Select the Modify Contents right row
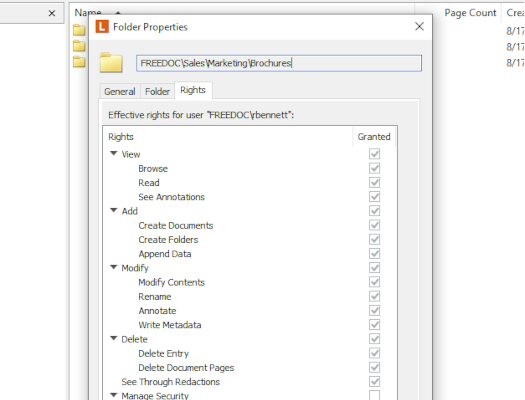Viewport: 525px width, 400px height. coord(171,282)
